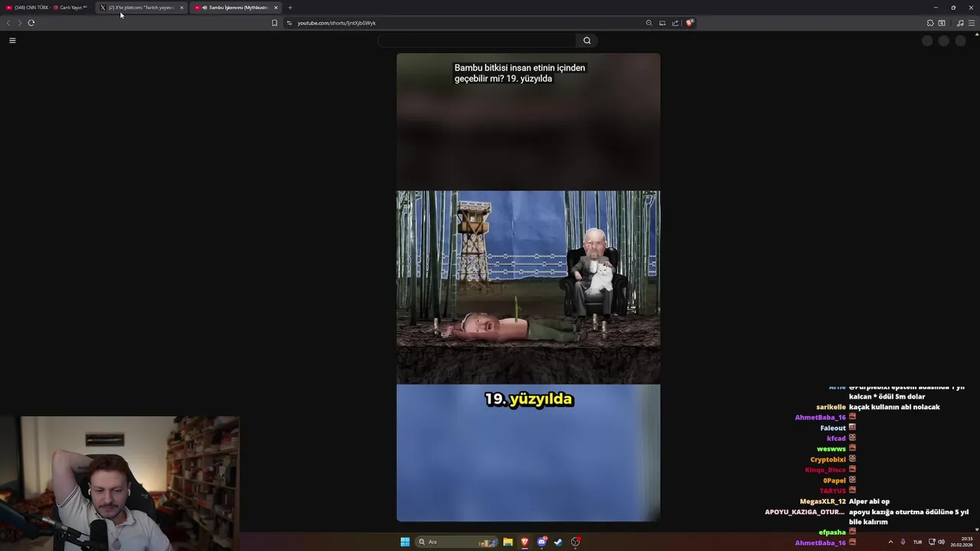Click the sarikelle username in chat
The image size is (980, 551).
point(831,407)
